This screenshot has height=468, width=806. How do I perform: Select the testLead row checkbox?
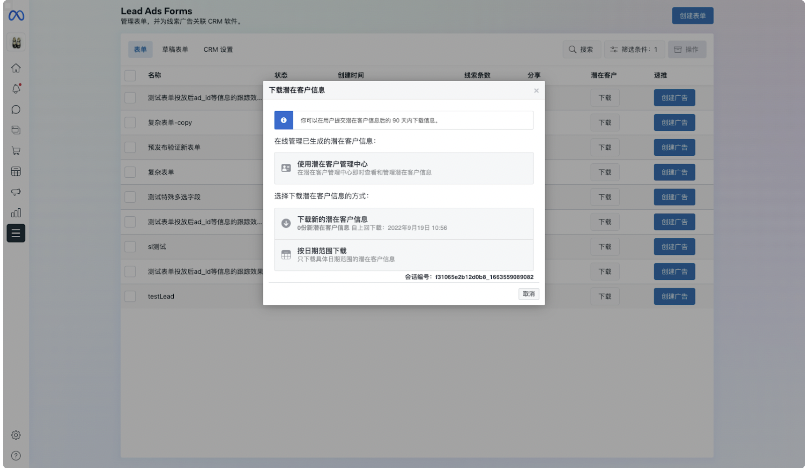130,296
